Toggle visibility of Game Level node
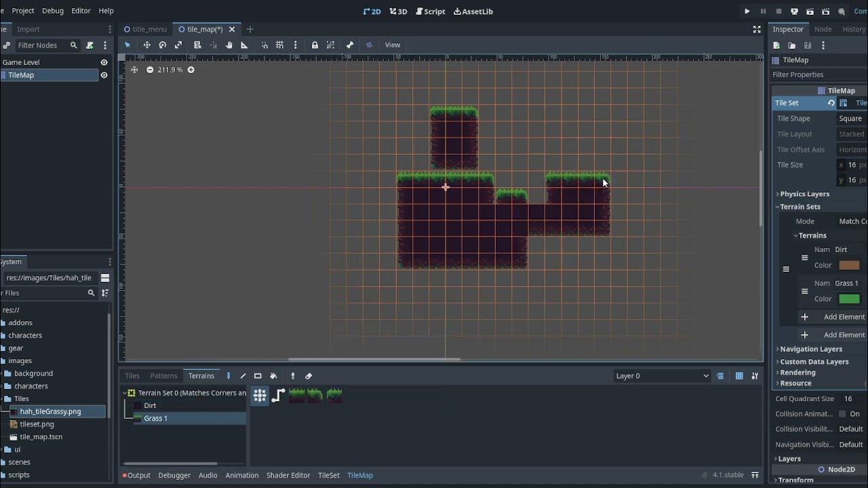 104,62
